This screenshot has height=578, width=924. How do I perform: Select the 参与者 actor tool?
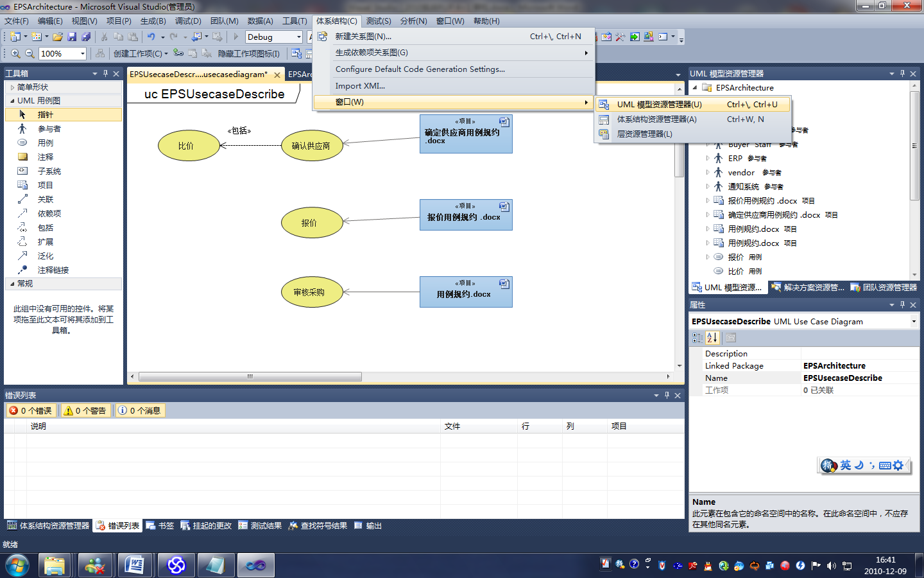[63, 128]
